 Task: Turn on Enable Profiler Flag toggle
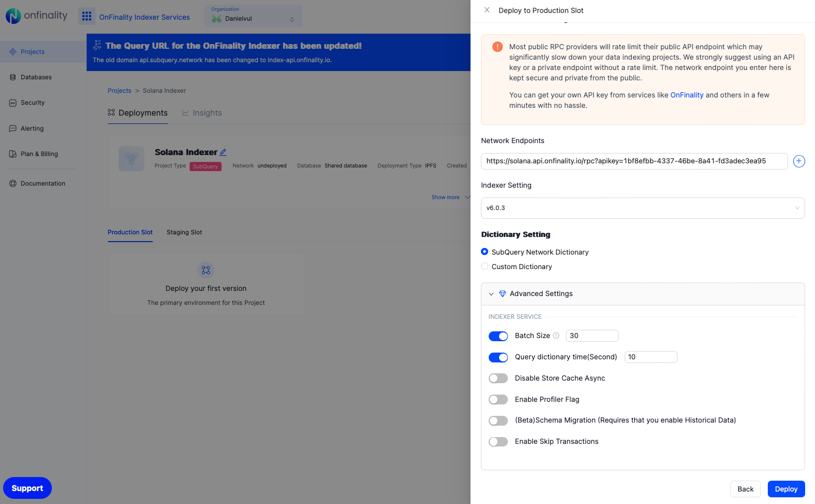pos(498,399)
